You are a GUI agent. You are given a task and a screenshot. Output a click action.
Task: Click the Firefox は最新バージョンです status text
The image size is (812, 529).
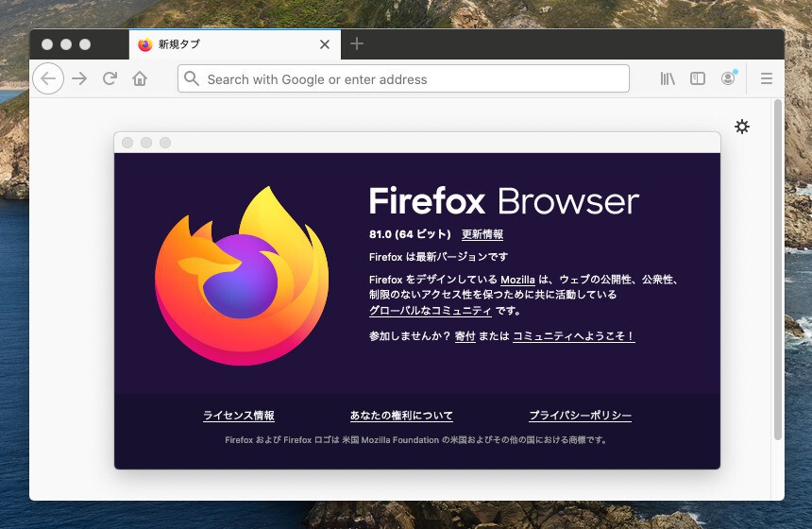(438, 256)
